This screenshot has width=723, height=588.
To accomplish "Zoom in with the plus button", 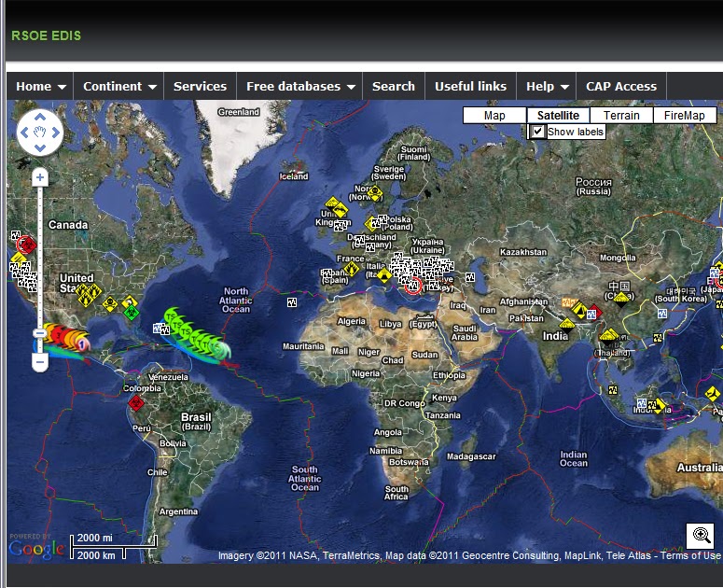I will tap(40, 177).
